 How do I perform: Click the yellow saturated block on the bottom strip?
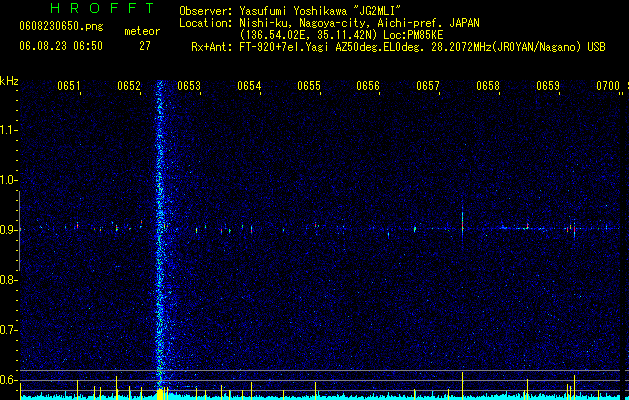[160, 394]
